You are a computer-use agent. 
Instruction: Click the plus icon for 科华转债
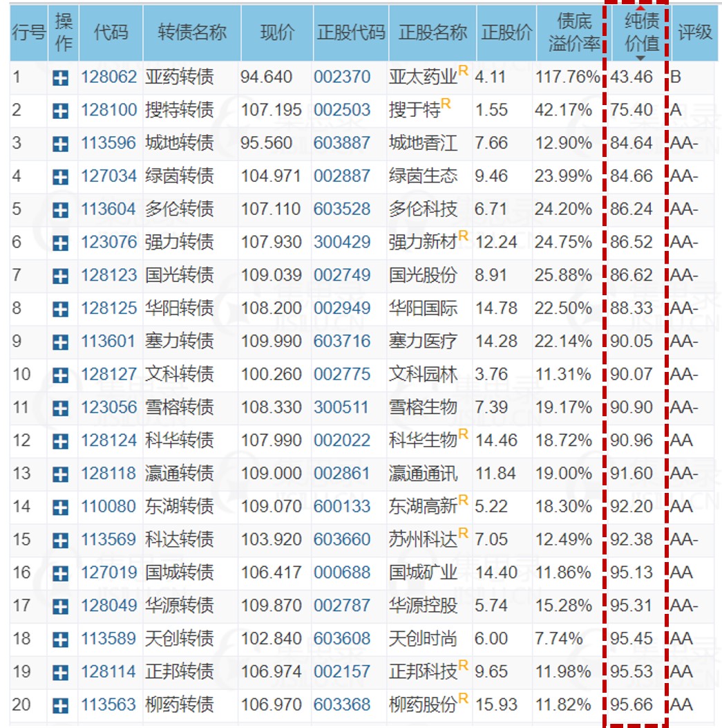tap(60, 442)
